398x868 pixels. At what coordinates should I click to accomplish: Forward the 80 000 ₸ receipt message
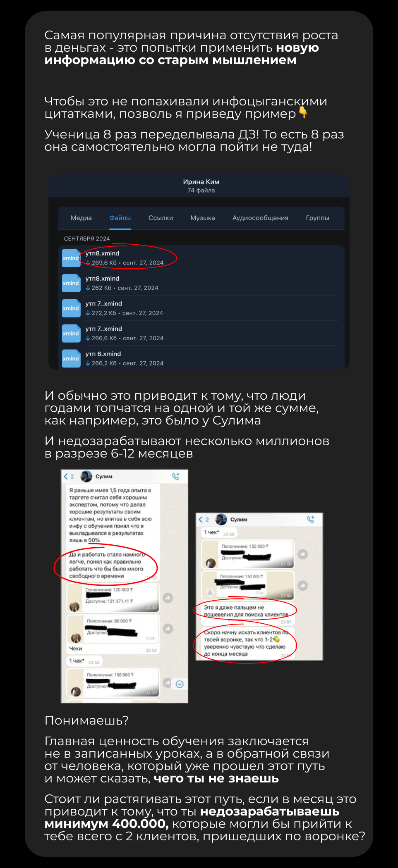pyautogui.click(x=168, y=629)
